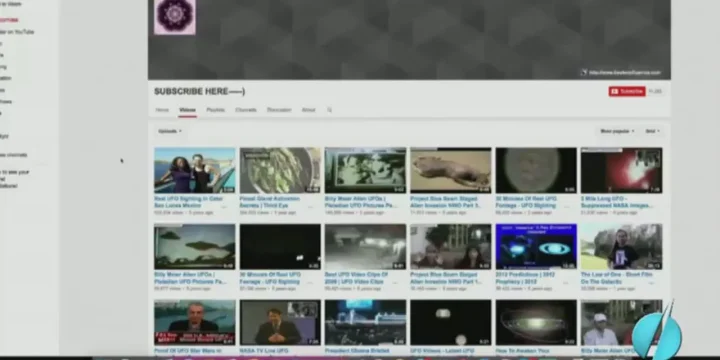Expand the Grid view dropdown
The image size is (720, 360).
pos(652,131)
